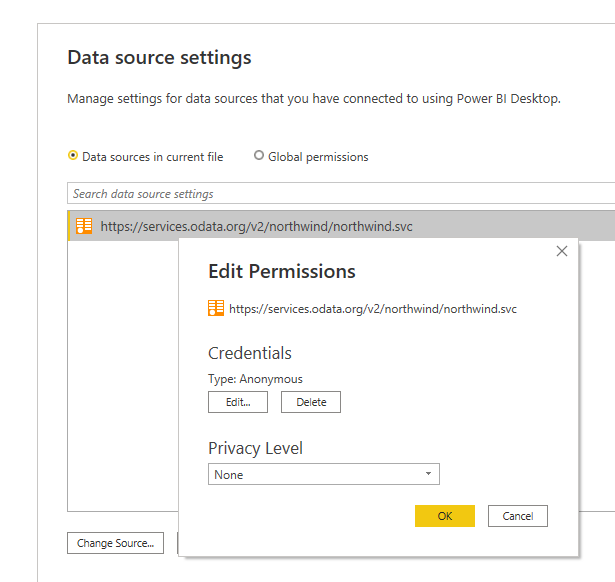This screenshot has width=615, height=582.
Task: Click the 'Data source settings' title
Action: (x=159, y=58)
